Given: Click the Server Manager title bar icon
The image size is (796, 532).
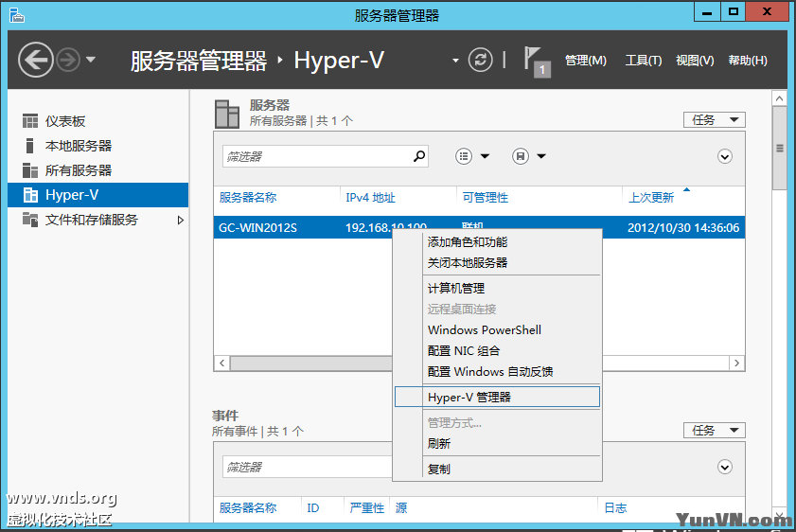Looking at the screenshot, I should (16, 15).
